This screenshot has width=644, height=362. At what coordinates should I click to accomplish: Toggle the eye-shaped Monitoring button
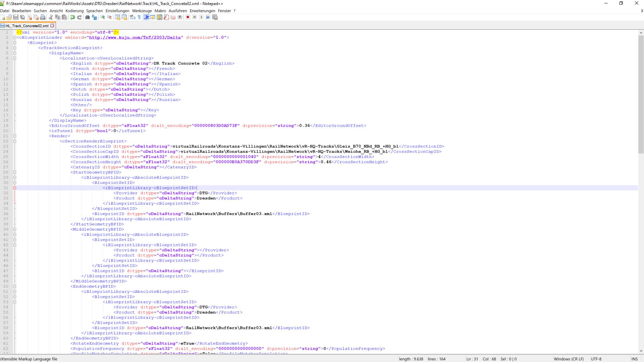coord(180,17)
